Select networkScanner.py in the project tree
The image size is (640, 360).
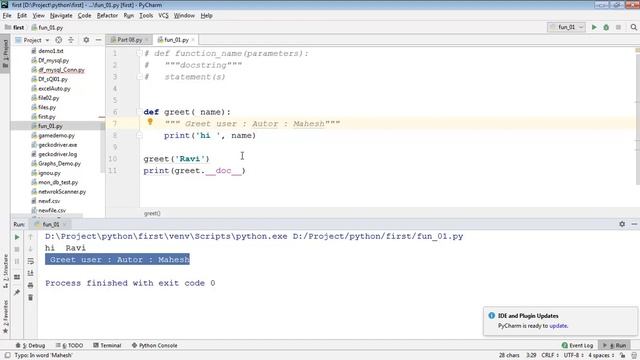click(62, 192)
